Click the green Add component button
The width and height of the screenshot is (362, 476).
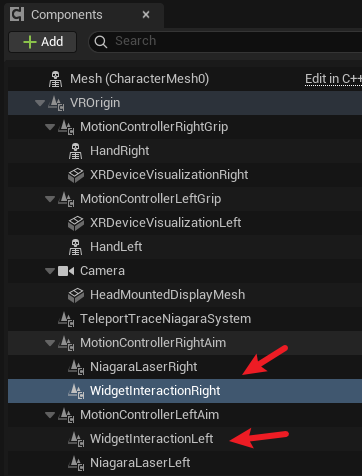pos(43,42)
